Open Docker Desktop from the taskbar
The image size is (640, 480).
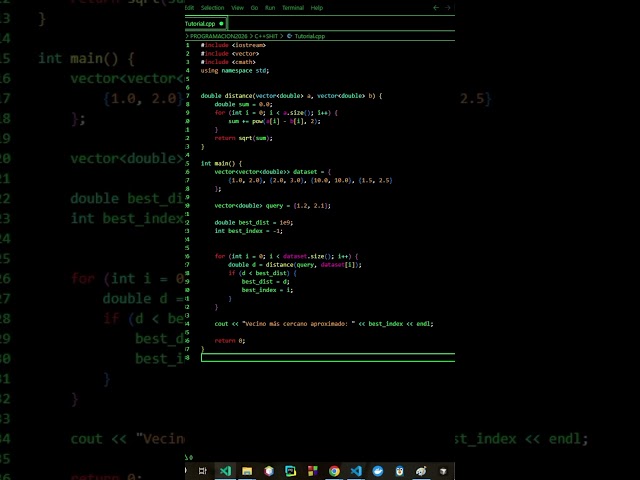[x=378, y=471]
